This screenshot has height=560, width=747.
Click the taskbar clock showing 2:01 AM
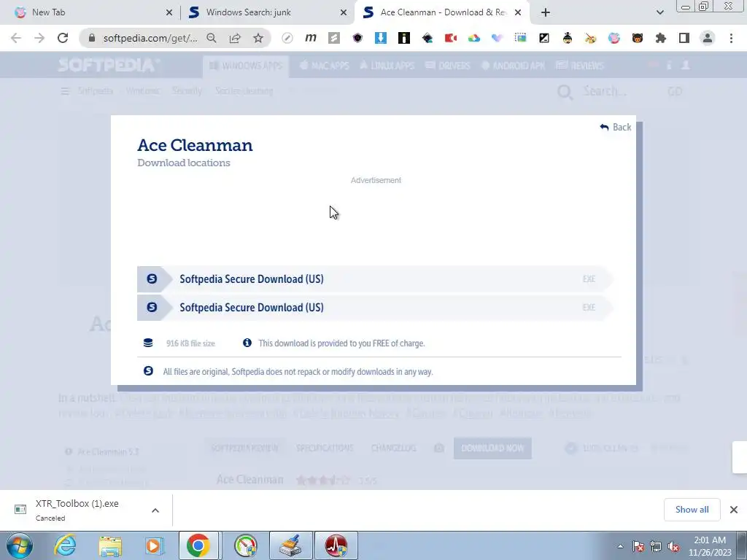[x=710, y=546]
